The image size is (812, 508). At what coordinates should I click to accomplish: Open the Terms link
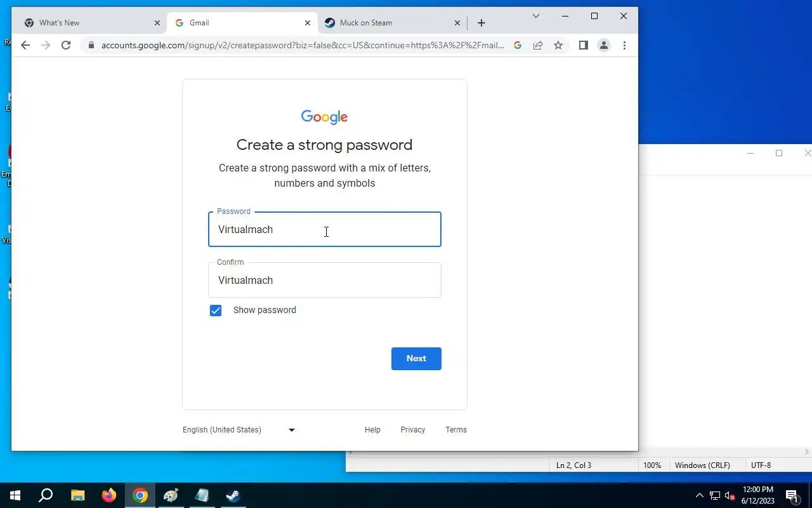click(x=456, y=430)
